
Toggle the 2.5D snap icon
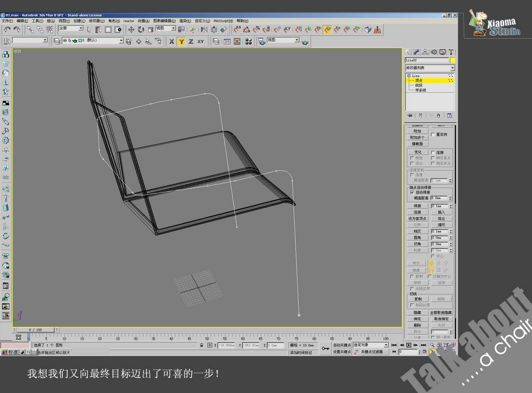[237, 30]
